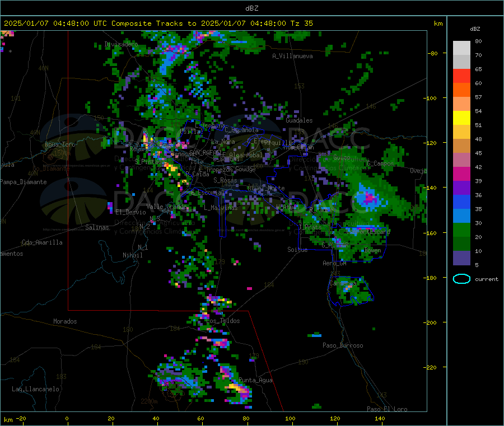Select the yellow 51-54 dBZ legend swatch
This screenshot has width=504, height=426.
461,118
